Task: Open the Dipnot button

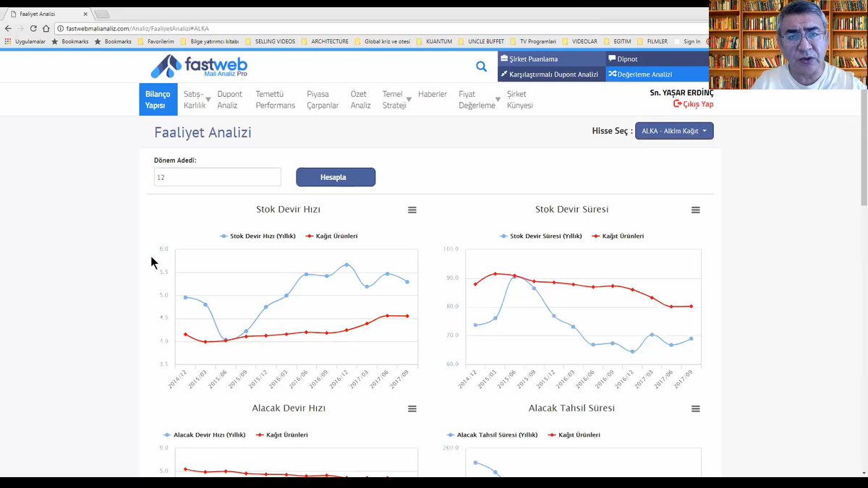Action: click(x=657, y=59)
